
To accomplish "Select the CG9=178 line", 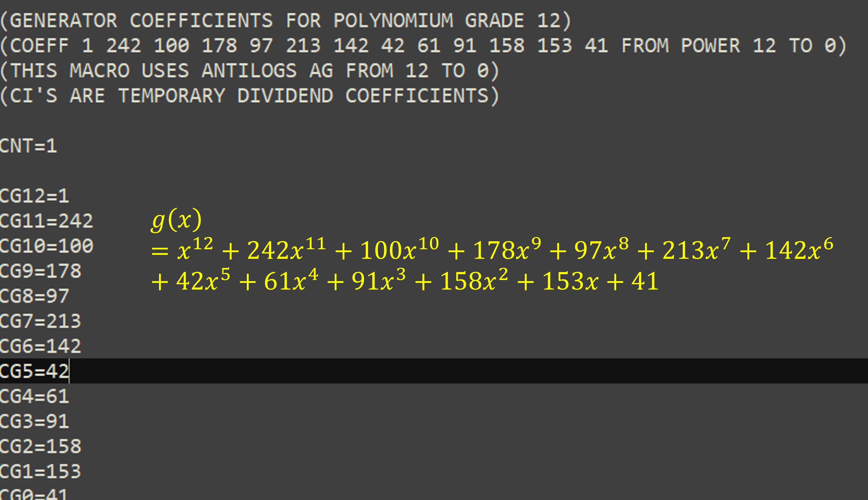I will [41, 271].
